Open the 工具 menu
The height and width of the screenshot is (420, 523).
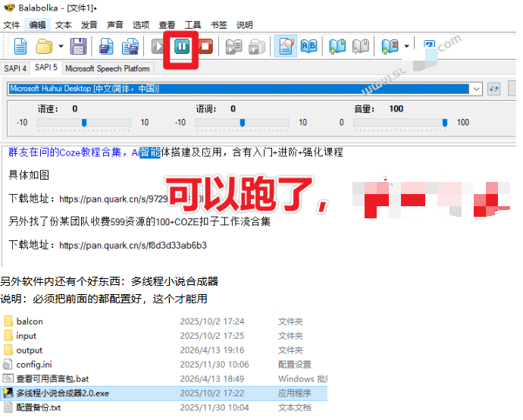pyautogui.click(x=193, y=25)
